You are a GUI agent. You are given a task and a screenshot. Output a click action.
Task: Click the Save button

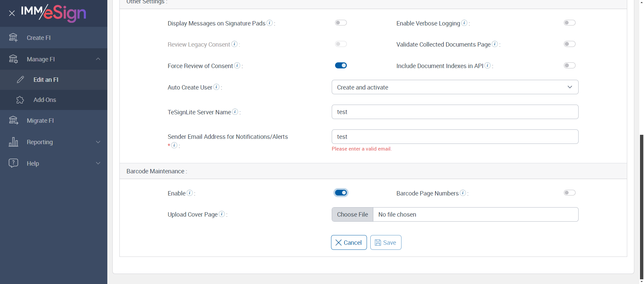[386, 242]
